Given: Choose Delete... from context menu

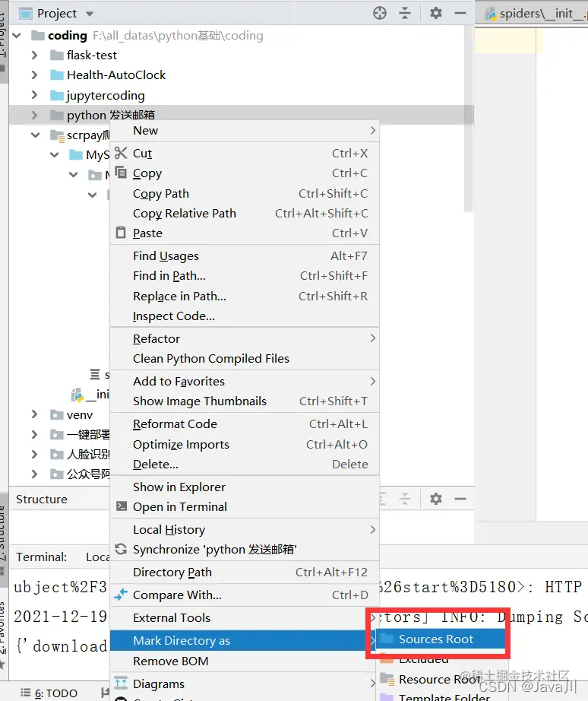Looking at the screenshot, I should pos(245,464).
